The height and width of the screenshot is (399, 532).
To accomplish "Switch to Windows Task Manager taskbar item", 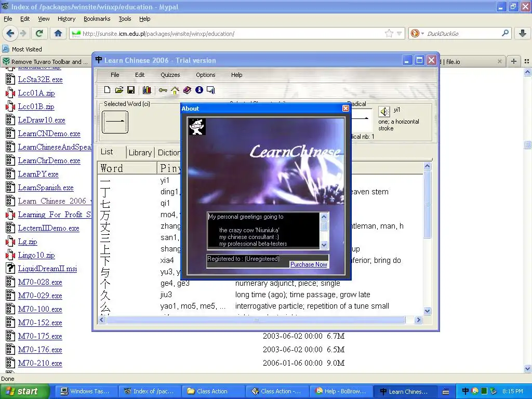I will pyautogui.click(x=86, y=391).
